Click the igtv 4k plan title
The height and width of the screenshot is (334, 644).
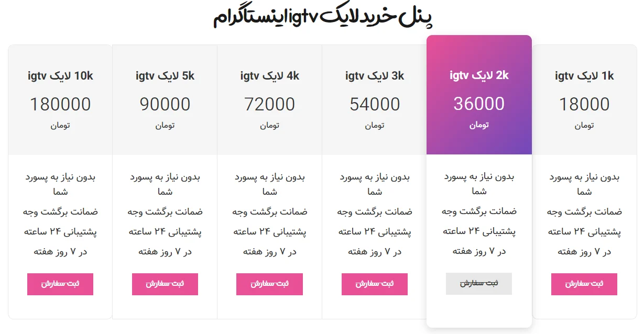point(270,76)
